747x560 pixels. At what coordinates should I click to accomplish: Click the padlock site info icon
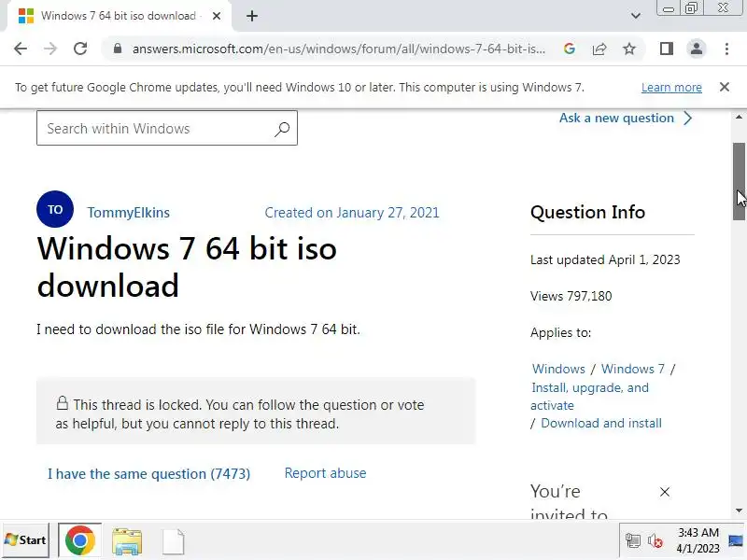(x=118, y=49)
